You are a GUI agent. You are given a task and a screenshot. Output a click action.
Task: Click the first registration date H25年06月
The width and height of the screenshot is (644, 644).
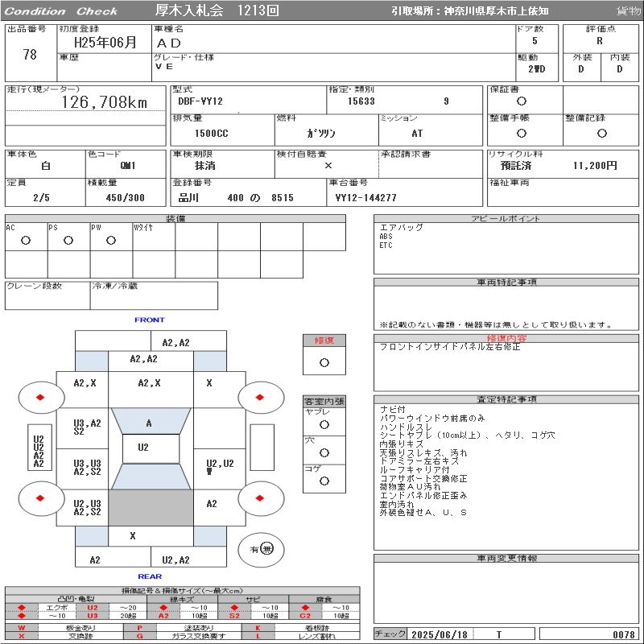[x=105, y=42]
